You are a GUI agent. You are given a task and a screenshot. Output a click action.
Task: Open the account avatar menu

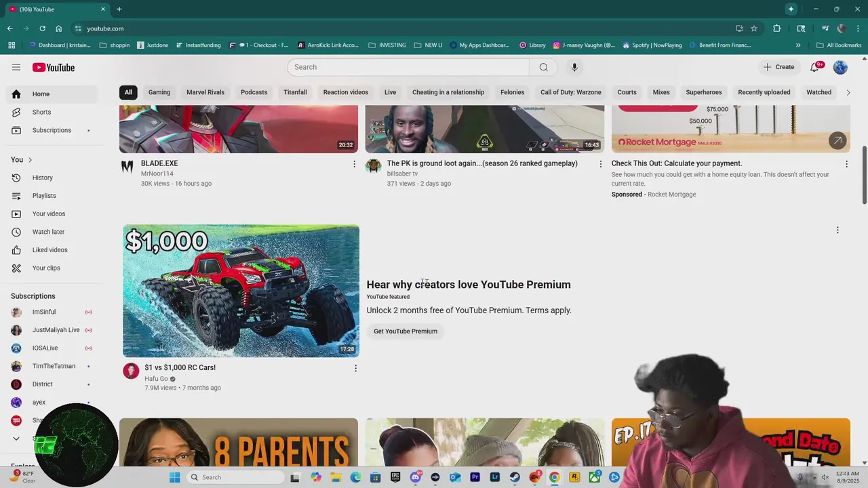coord(840,67)
